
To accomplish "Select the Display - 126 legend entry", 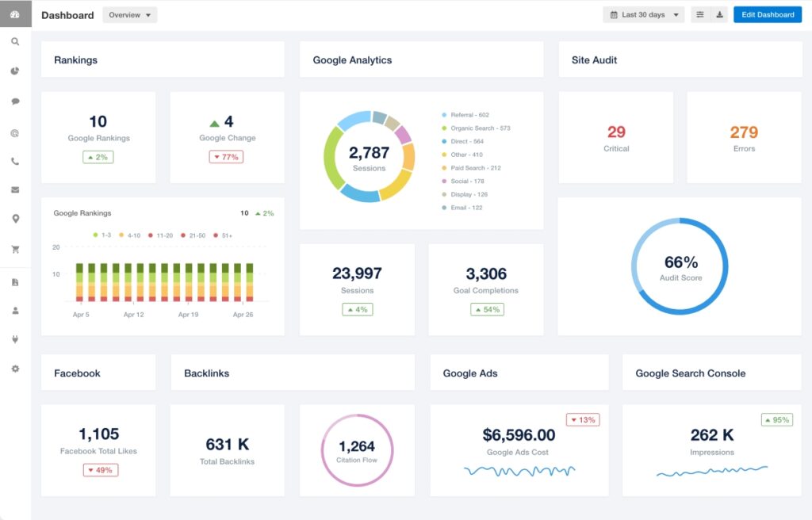I will pyautogui.click(x=465, y=194).
